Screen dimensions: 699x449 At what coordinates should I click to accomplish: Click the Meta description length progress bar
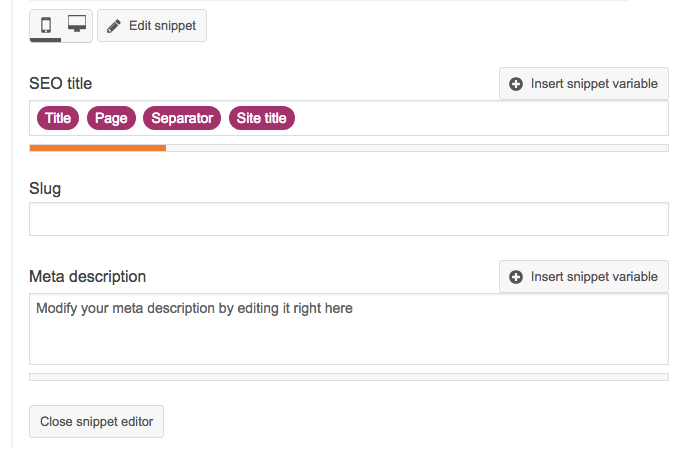coord(348,377)
